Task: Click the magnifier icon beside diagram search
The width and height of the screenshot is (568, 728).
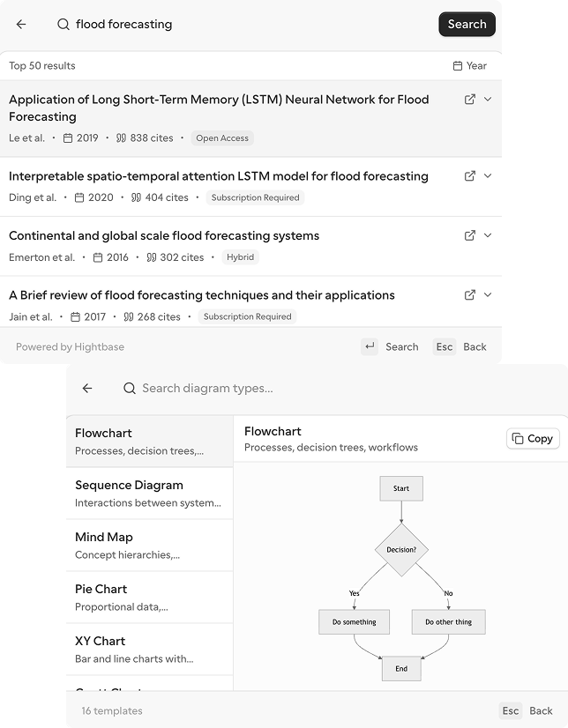Action: pos(130,388)
